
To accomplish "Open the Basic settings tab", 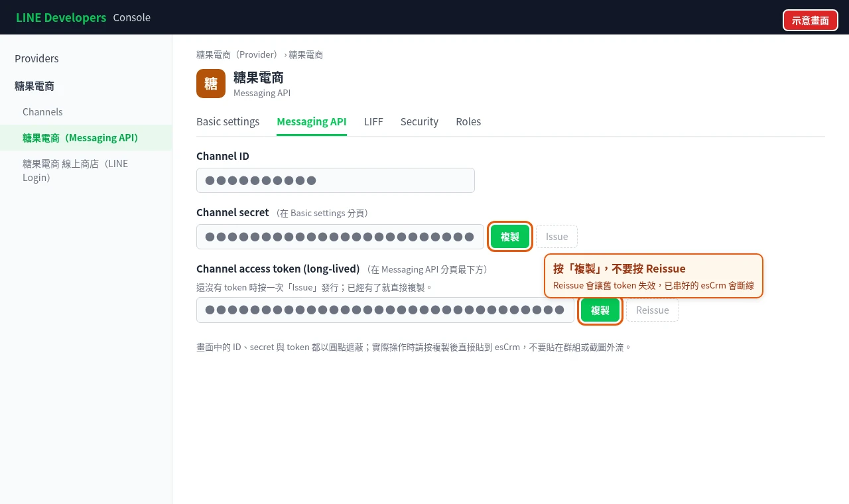I will click(228, 122).
